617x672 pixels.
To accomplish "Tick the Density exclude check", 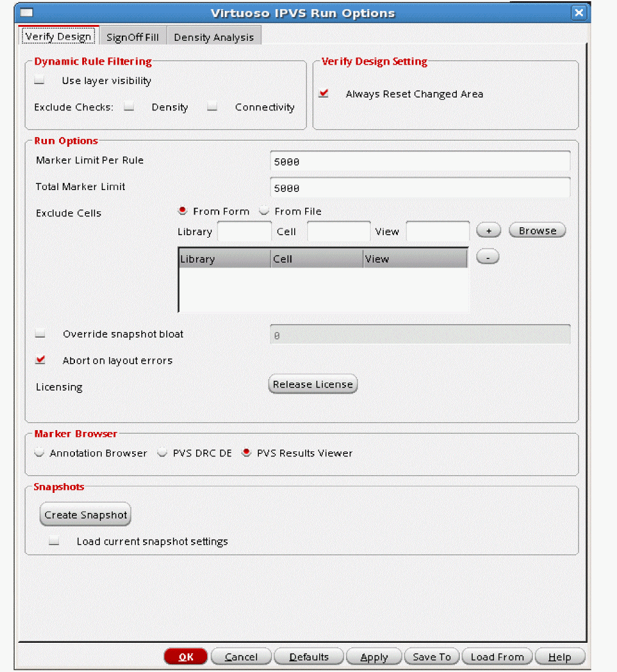I will coord(129,107).
